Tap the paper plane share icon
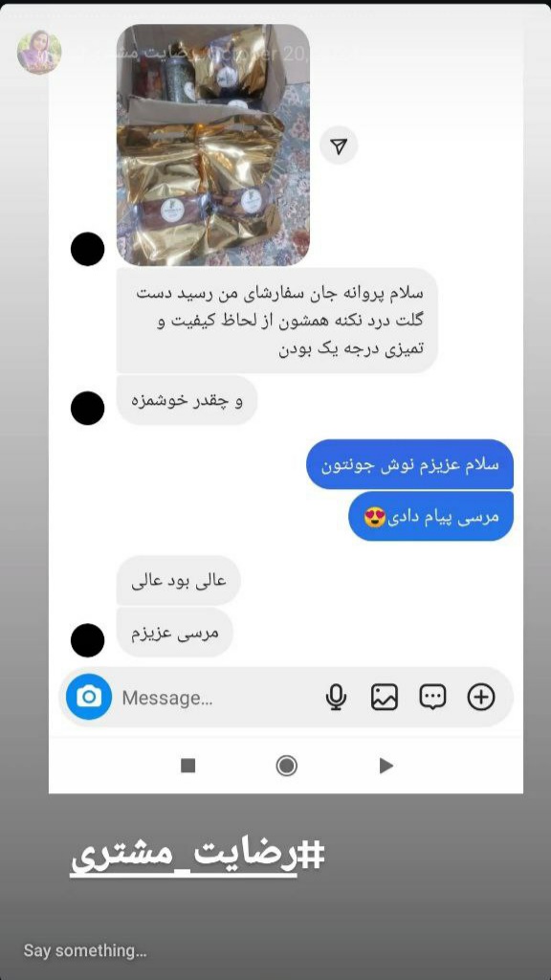 pyautogui.click(x=339, y=146)
